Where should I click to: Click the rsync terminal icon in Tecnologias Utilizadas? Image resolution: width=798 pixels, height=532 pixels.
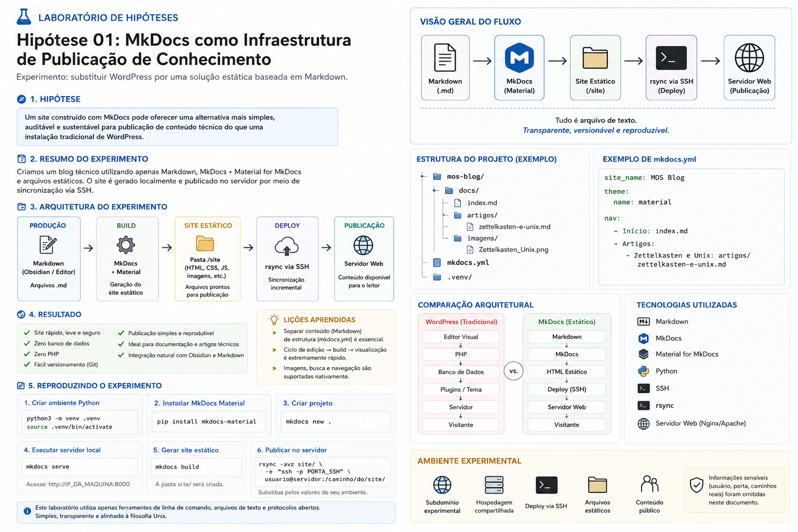tap(644, 405)
